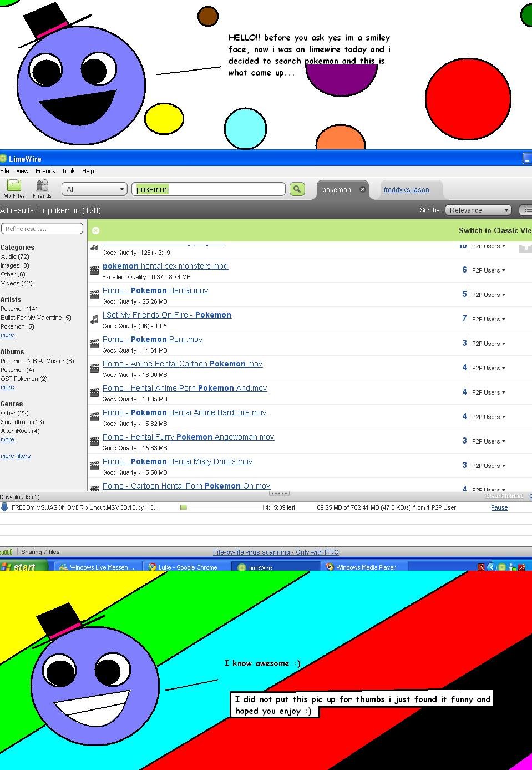Dismiss the green Classic View banner
This screenshot has width=532, height=770.
[95, 230]
